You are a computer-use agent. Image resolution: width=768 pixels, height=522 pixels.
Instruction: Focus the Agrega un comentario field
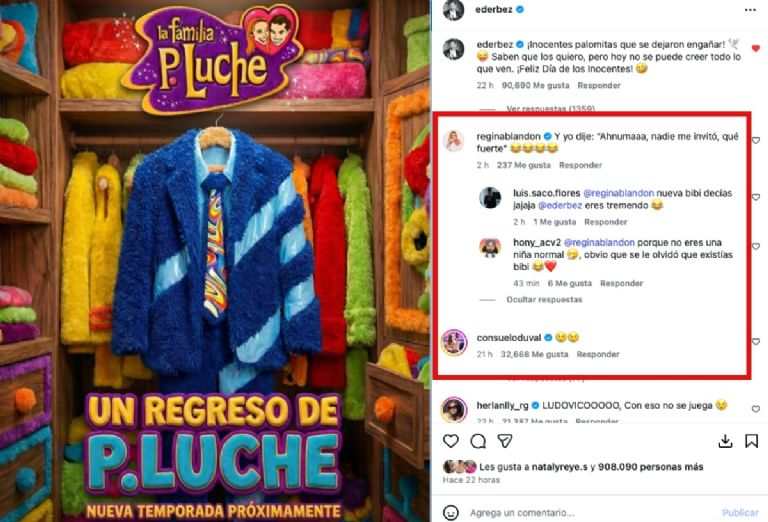tap(522, 513)
